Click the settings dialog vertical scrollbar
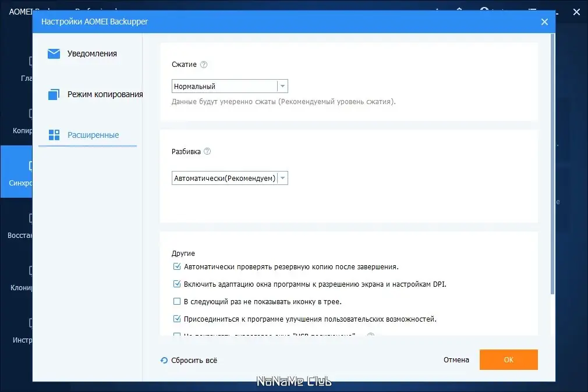Viewport: 588px width, 392px height. [552, 164]
